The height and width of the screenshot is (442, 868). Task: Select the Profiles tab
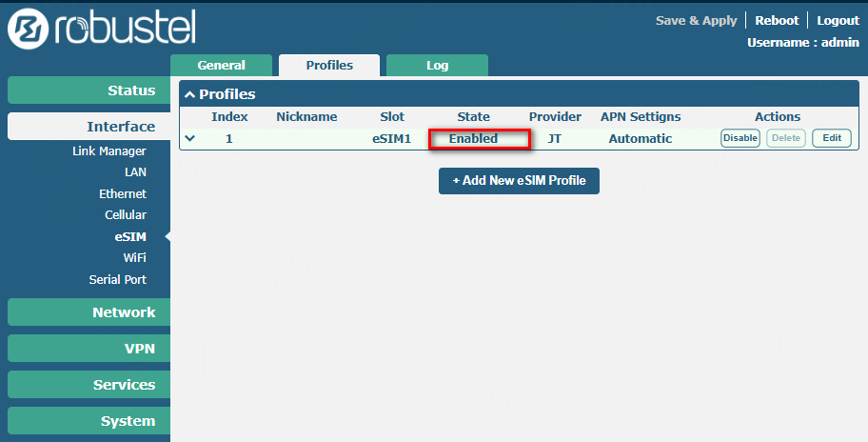(x=329, y=66)
